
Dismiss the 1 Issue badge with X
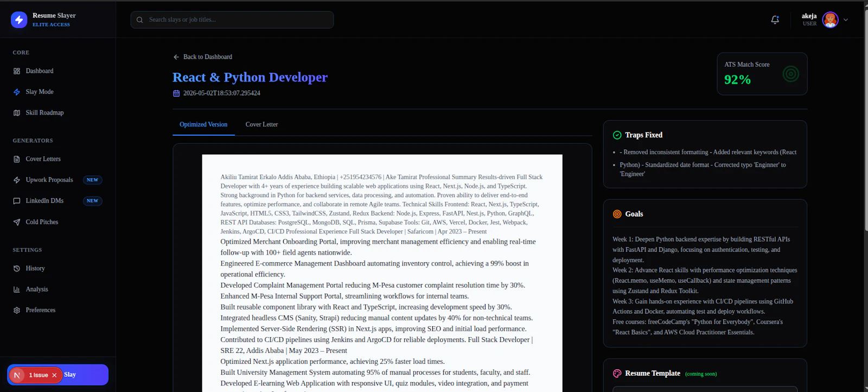click(x=54, y=375)
